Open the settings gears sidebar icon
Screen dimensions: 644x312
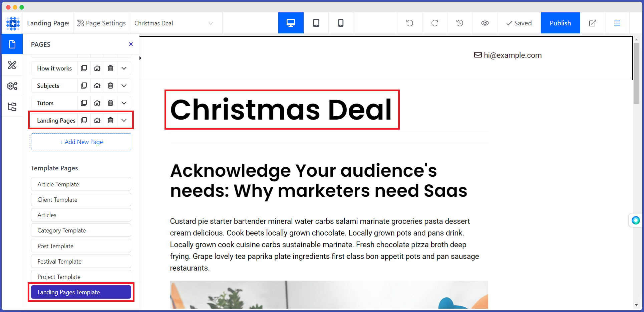point(12,86)
